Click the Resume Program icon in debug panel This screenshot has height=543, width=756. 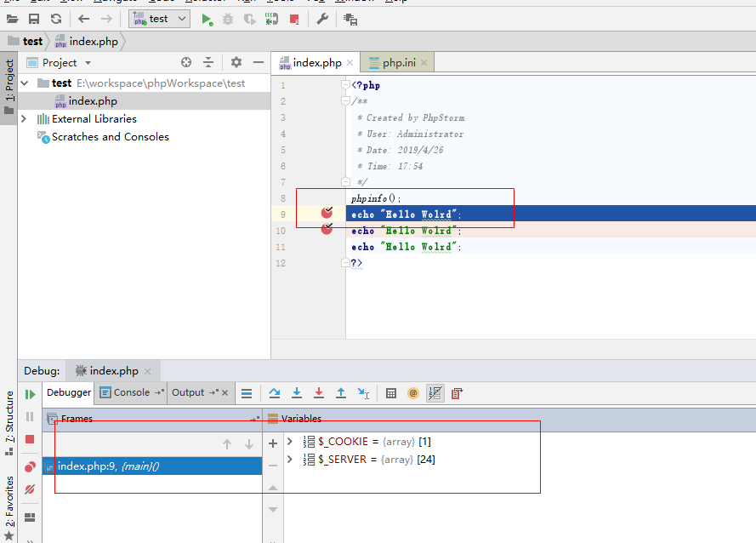point(29,392)
